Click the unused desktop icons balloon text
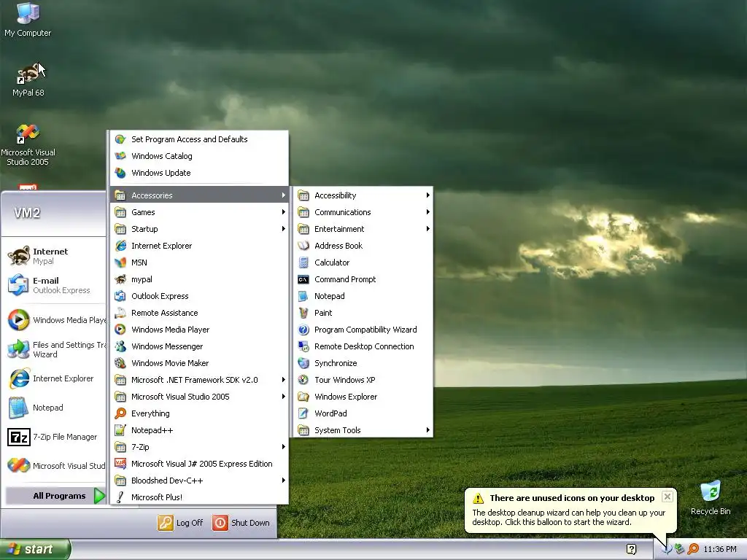The width and height of the screenshot is (747, 560). (569, 517)
